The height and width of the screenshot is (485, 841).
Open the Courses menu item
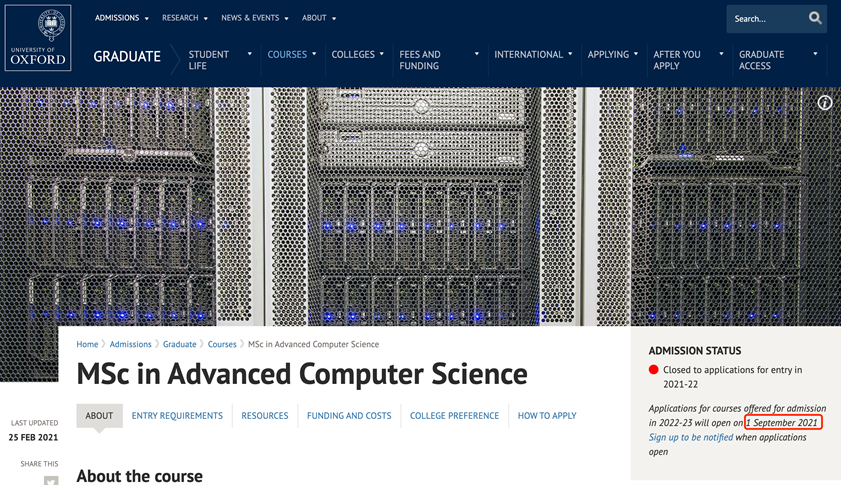coord(287,55)
